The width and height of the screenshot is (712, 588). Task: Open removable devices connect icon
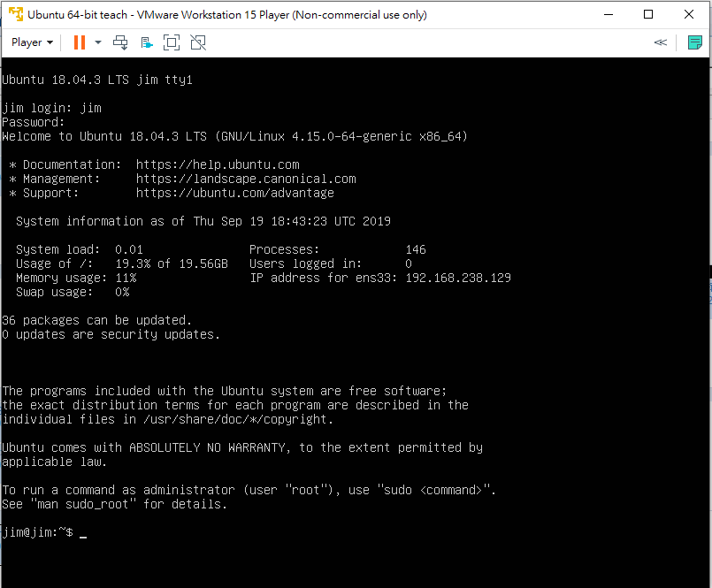(x=146, y=42)
